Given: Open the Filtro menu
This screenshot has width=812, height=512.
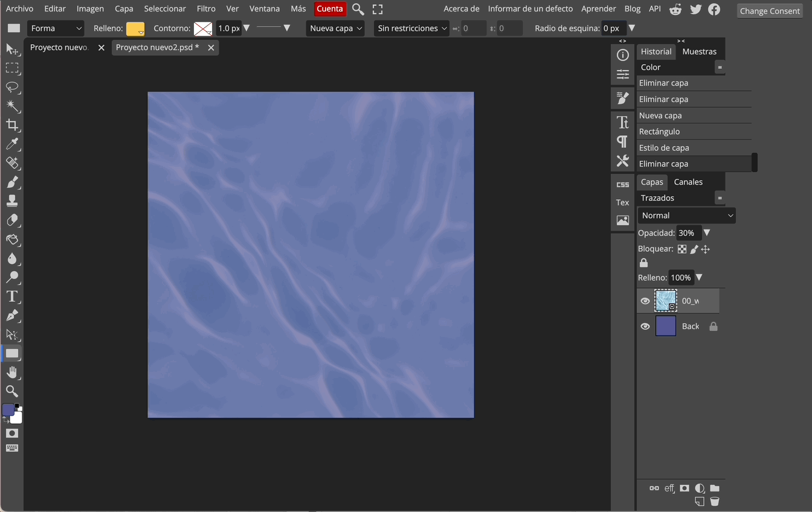Looking at the screenshot, I should coord(206,8).
